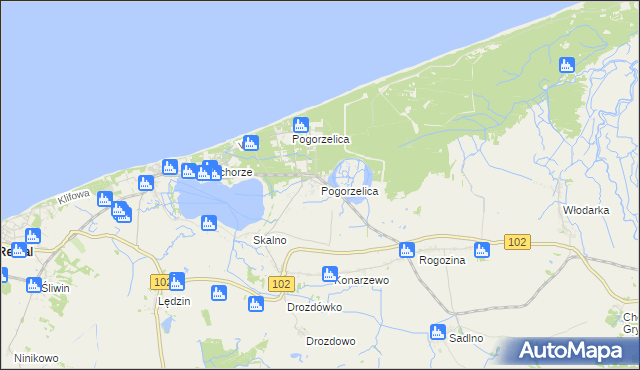The image size is (640, 370).
Task: Click the factory icon right of Rogozina
Action: (482, 250)
